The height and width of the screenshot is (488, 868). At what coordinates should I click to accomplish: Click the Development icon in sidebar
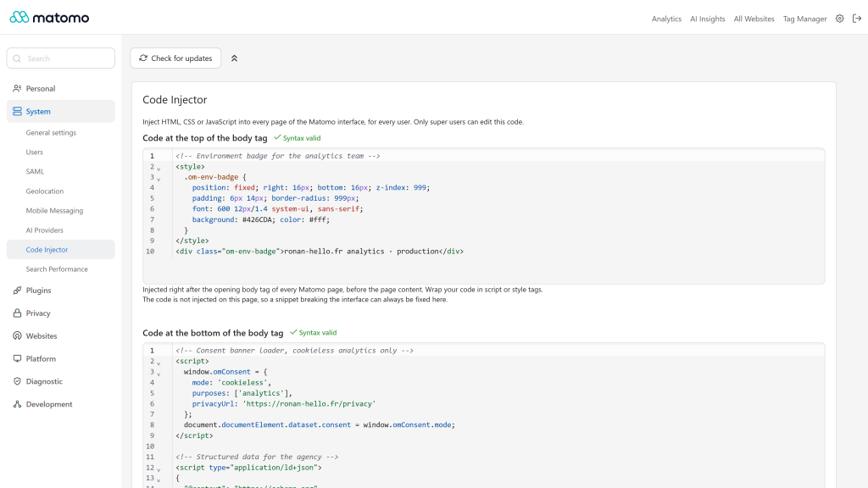tap(17, 404)
